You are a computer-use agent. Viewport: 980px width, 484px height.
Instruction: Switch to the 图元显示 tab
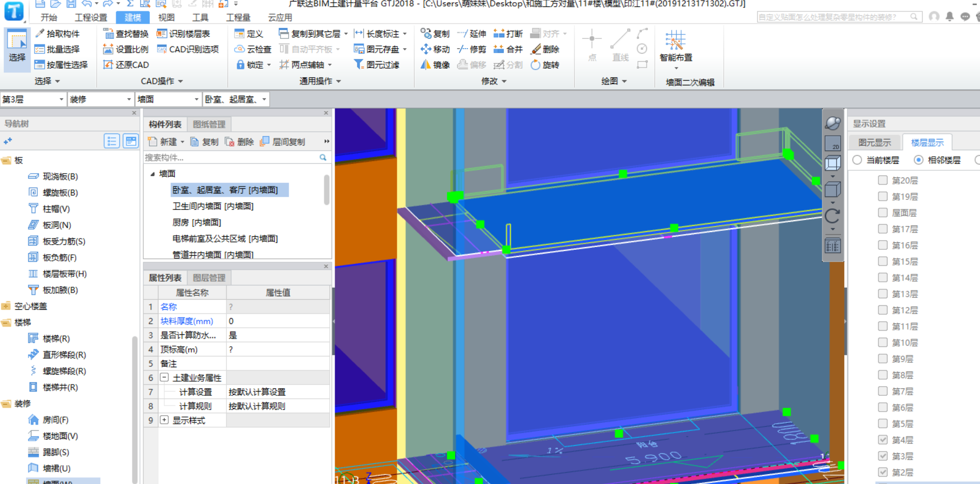[875, 142]
